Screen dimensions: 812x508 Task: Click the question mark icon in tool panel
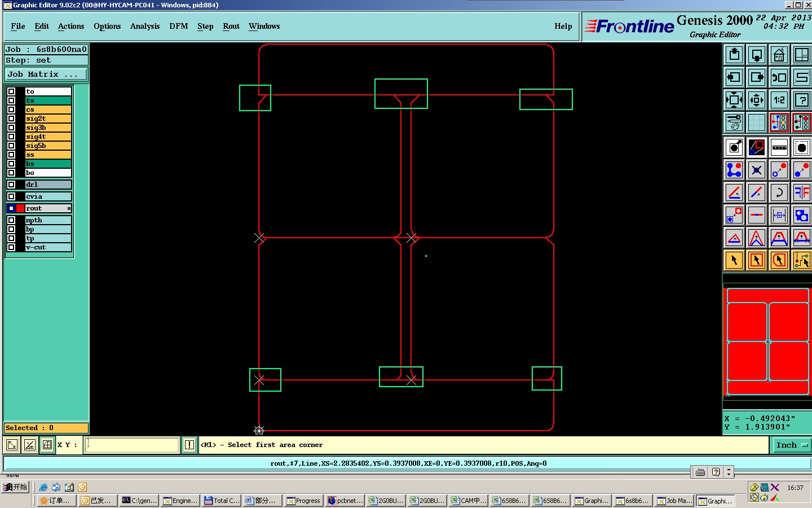[x=802, y=100]
